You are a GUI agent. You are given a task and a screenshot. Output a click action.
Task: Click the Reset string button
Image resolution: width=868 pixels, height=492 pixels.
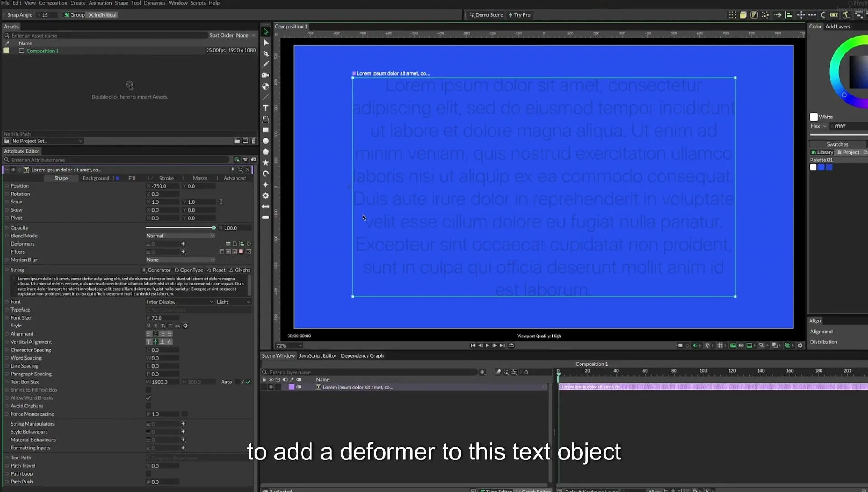(216, 270)
